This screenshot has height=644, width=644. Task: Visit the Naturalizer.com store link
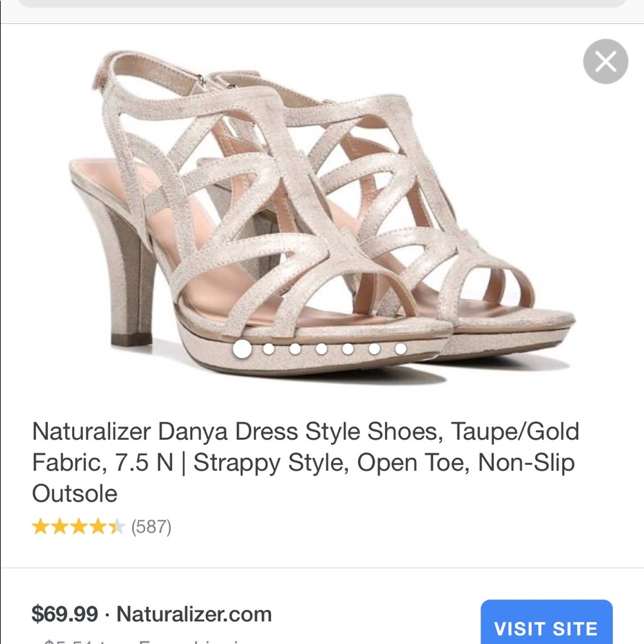click(196, 614)
